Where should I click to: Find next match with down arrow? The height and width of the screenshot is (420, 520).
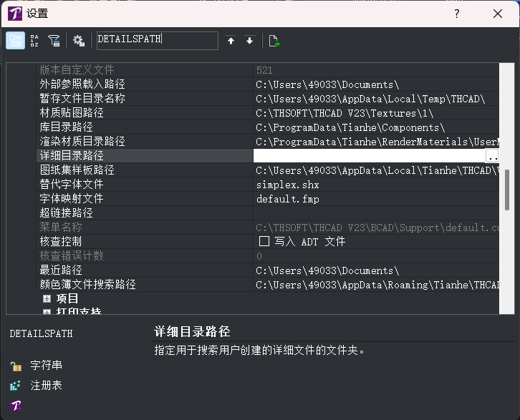pos(250,40)
